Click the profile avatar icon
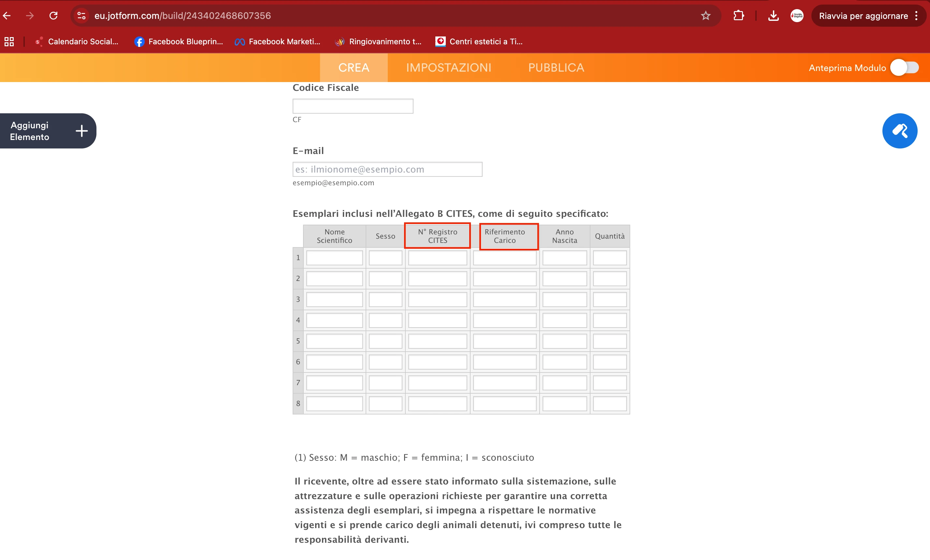This screenshot has width=930, height=560. tap(797, 15)
